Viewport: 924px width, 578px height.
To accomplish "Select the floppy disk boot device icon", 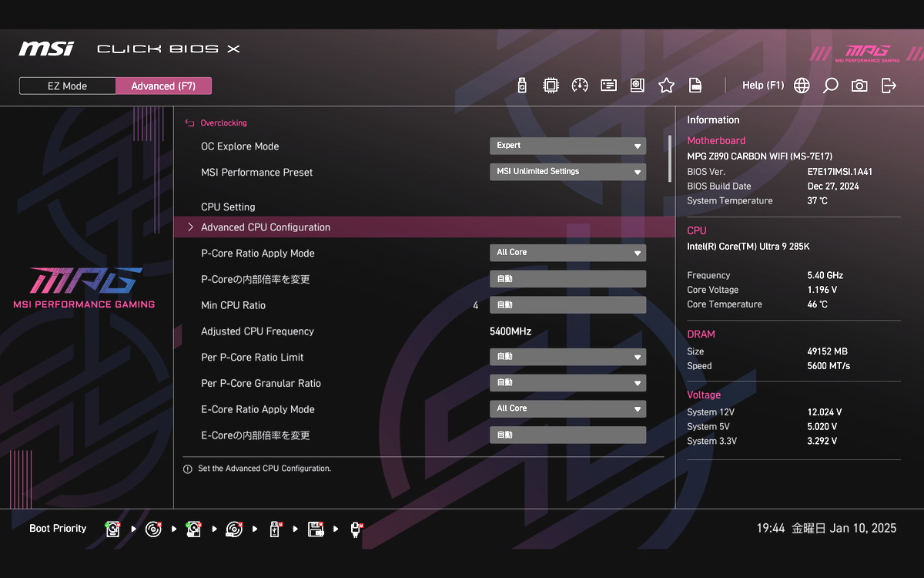I will coord(315,529).
